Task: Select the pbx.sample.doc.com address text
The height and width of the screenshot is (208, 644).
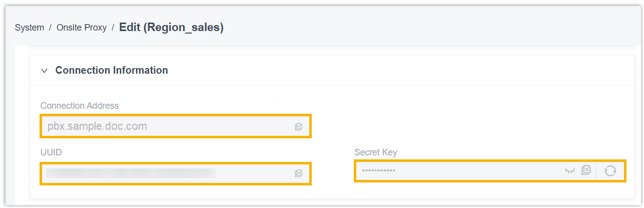Action: 97,126
